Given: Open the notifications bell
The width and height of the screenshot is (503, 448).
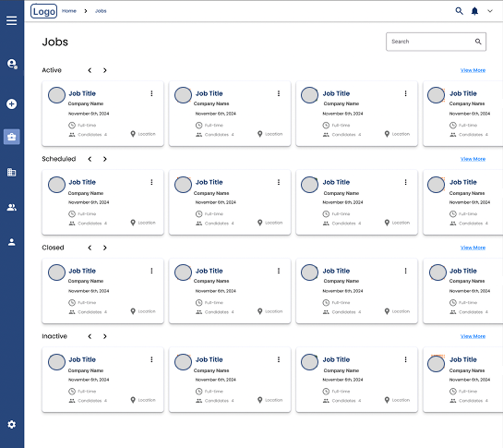Looking at the screenshot, I should tap(474, 11).
